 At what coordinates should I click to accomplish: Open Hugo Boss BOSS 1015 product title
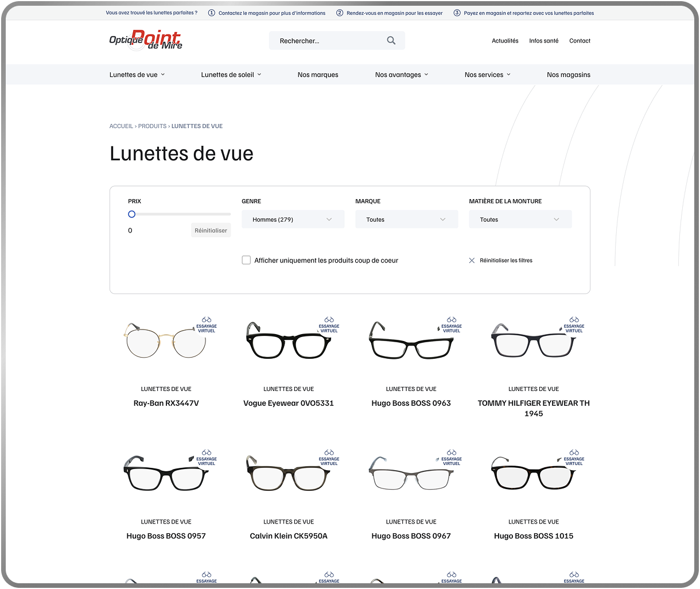tap(534, 536)
